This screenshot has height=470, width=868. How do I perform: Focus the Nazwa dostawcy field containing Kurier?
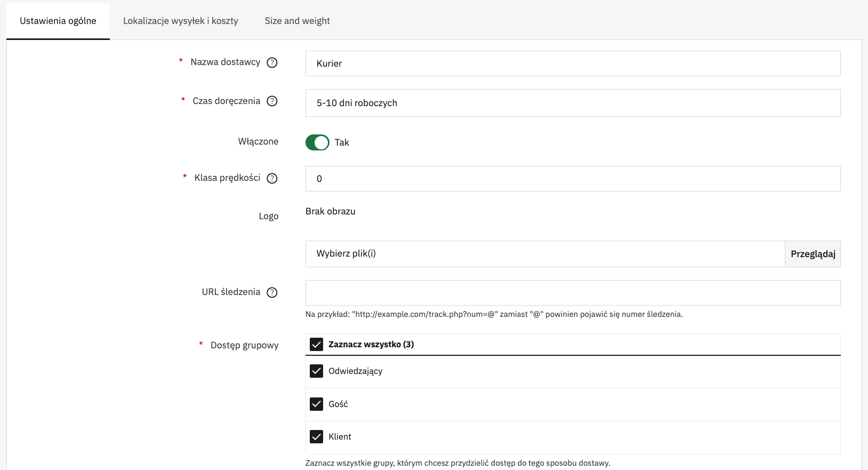(x=573, y=63)
